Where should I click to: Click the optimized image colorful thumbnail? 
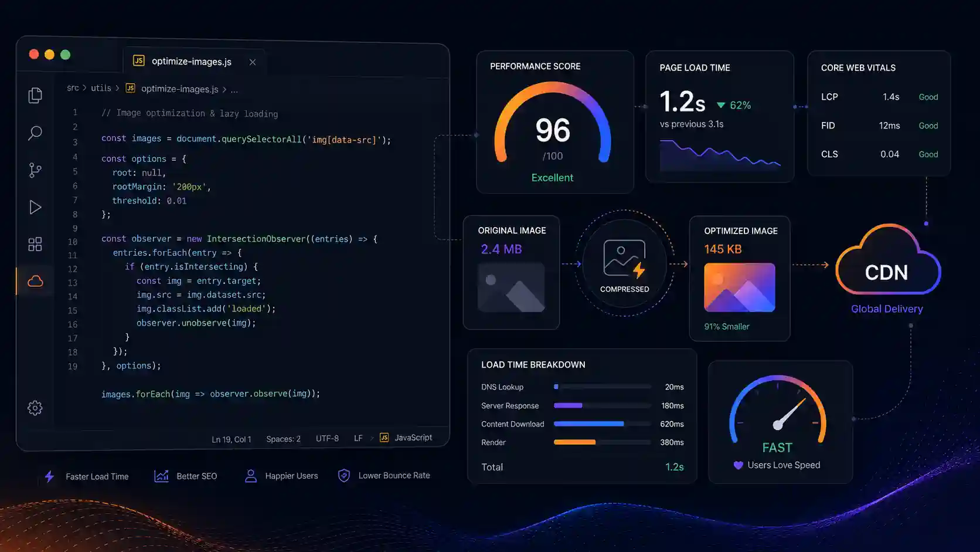pos(740,287)
